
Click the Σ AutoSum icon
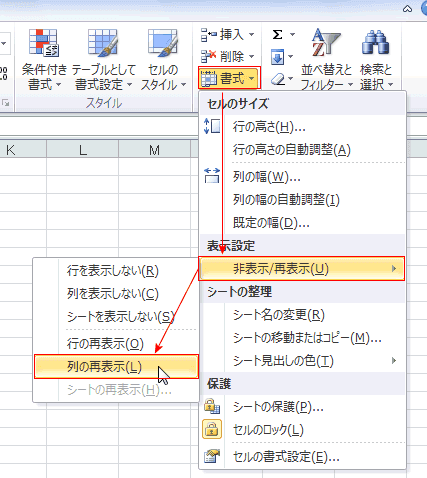[277, 34]
